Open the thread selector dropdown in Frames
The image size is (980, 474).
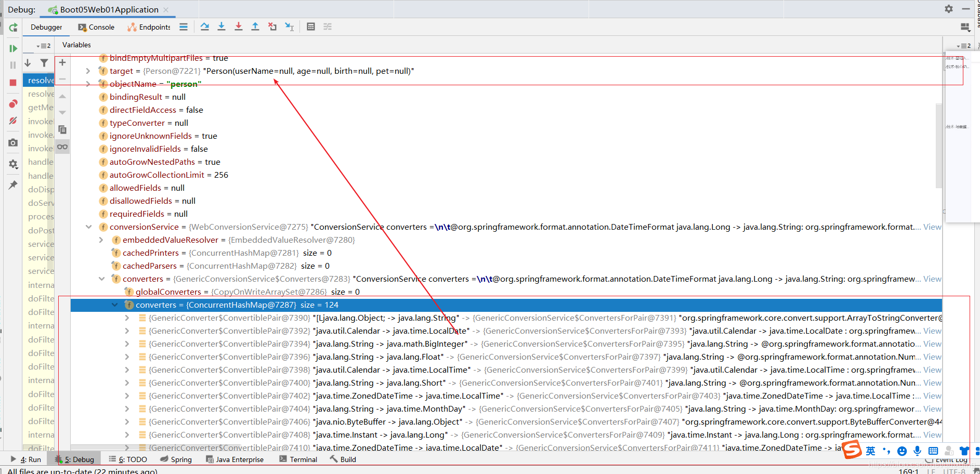point(43,46)
